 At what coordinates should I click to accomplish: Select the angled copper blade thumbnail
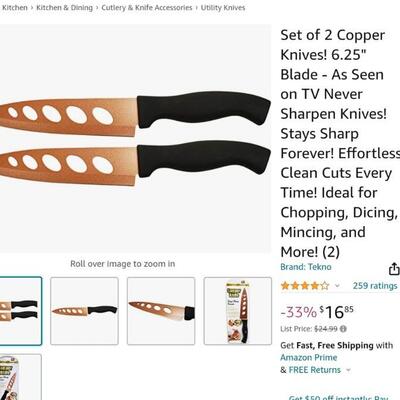click(x=161, y=311)
